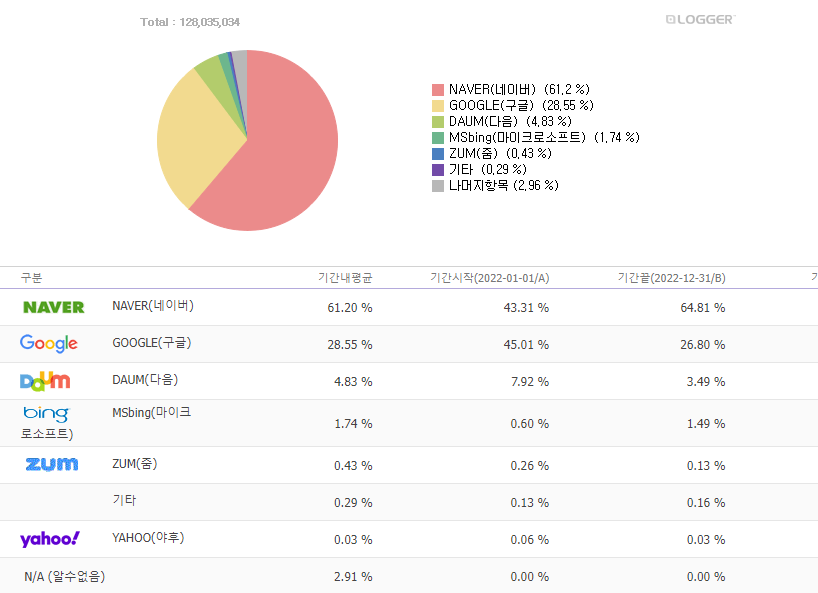Click legend label MSbing(마이크로소프트) (1.74 %)
The width and height of the screenshot is (818, 593).
[544, 138]
